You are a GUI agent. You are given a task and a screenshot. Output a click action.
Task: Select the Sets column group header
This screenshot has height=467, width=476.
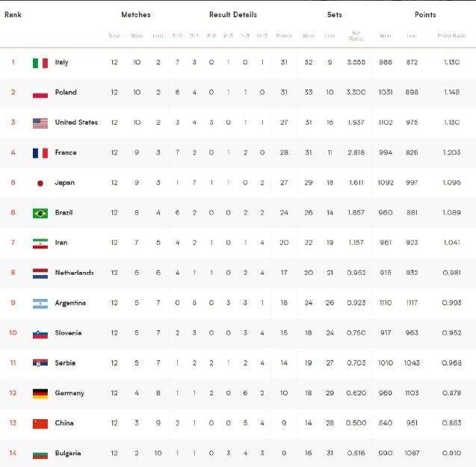pos(334,14)
